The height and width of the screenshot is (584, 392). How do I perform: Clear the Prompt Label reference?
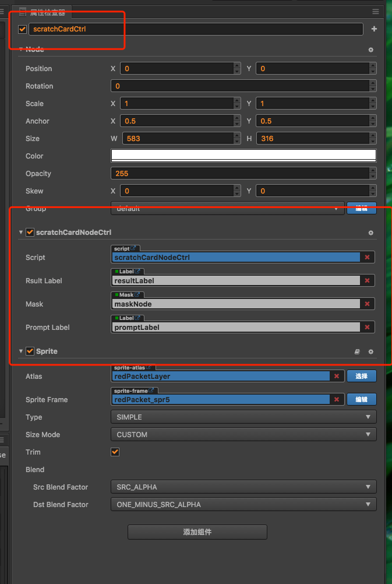click(x=367, y=328)
